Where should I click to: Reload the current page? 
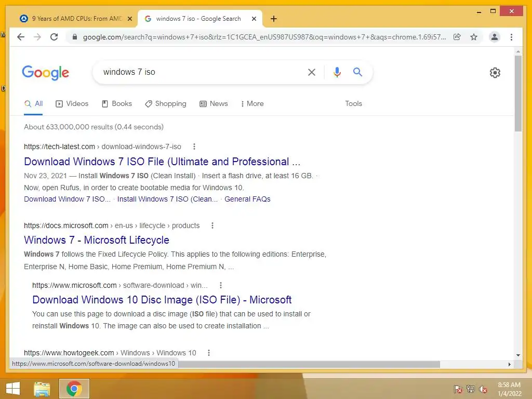pyautogui.click(x=54, y=37)
